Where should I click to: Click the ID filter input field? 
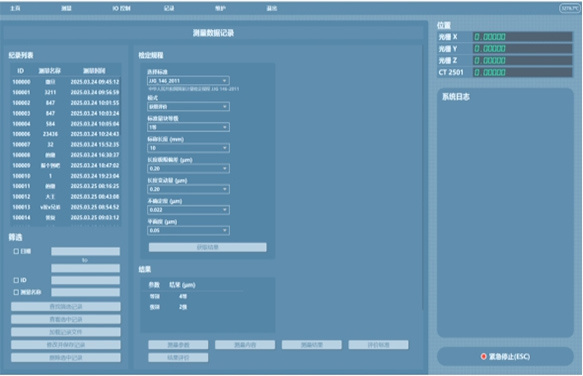86,280
